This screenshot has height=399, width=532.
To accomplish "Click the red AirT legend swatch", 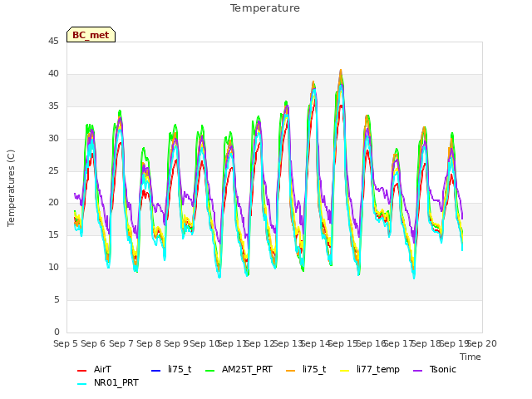I will click(81, 371).
